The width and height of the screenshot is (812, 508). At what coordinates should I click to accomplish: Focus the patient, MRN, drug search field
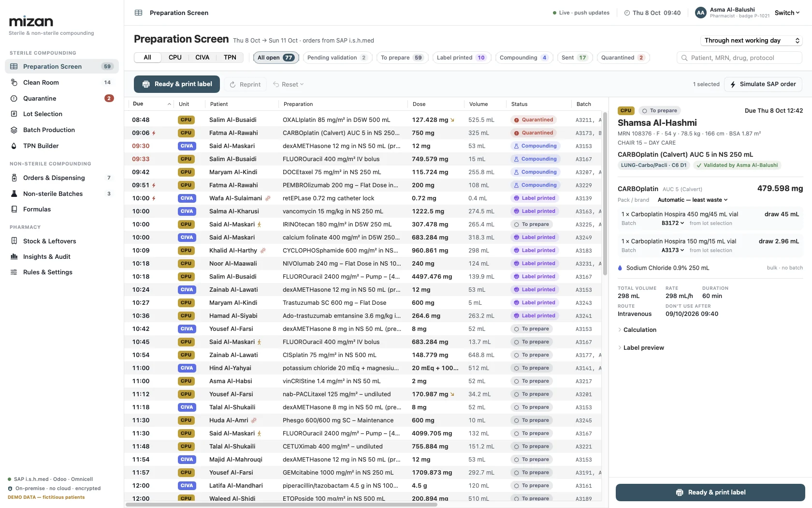pyautogui.click(x=739, y=58)
